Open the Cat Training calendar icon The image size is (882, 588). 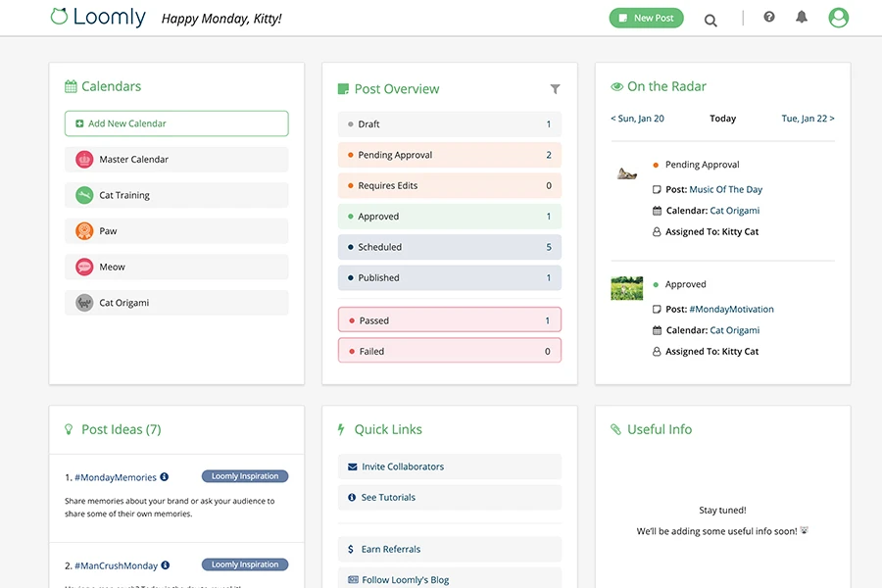[x=84, y=195]
